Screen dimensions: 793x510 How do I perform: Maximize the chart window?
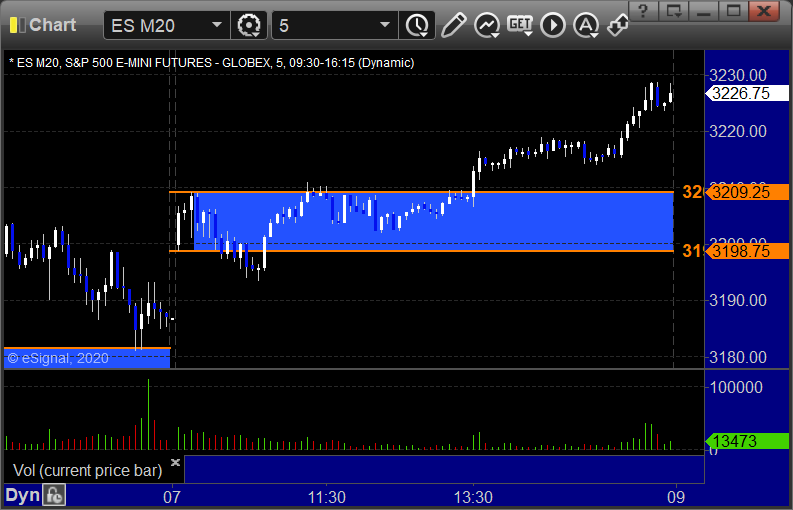(734, 11)
